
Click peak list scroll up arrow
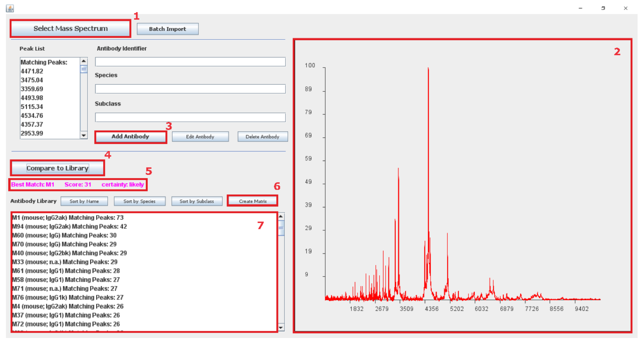coord(84,61)
